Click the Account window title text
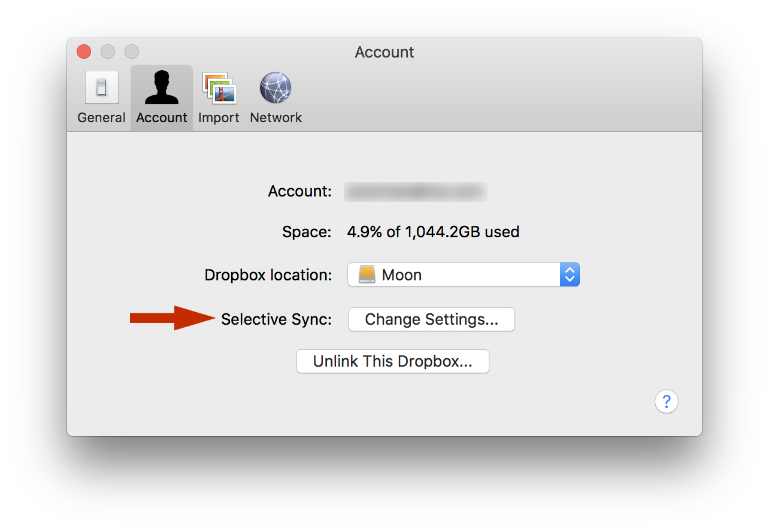The height and width of the screenshot is (532, 769). click(x=384, y=52)
